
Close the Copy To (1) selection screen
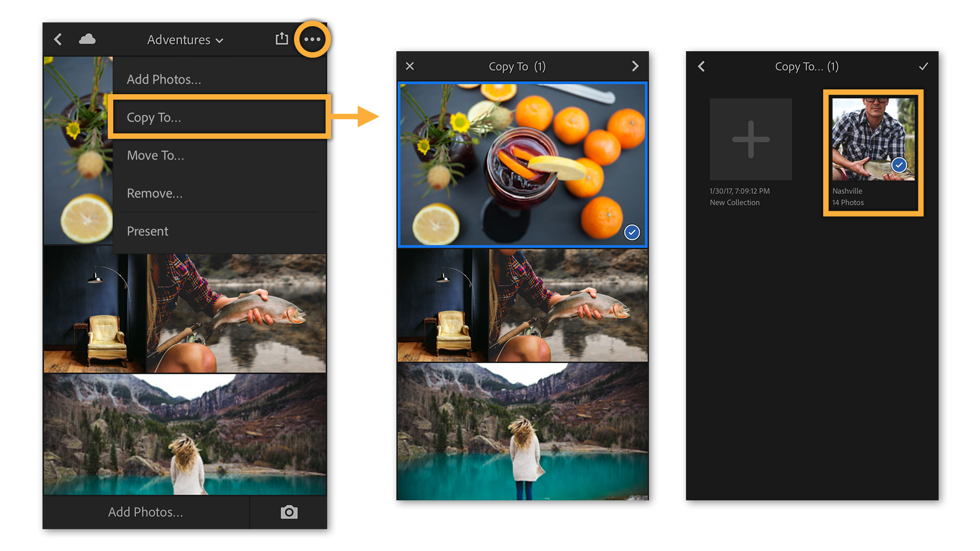point(410,66)
